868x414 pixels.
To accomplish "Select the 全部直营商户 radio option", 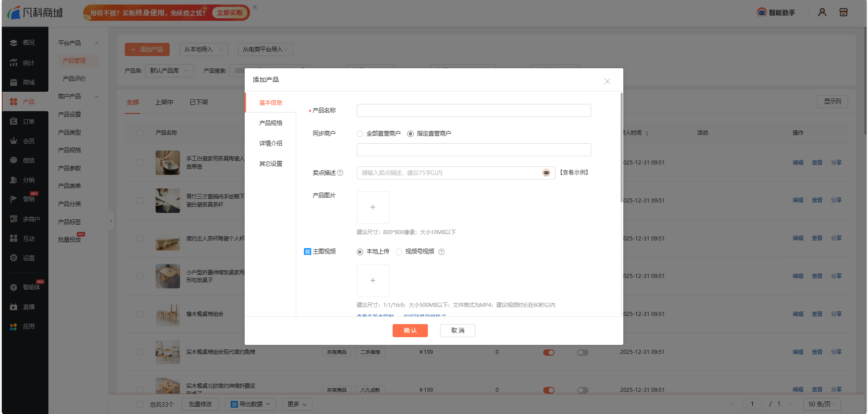I will tap(360, 134).
